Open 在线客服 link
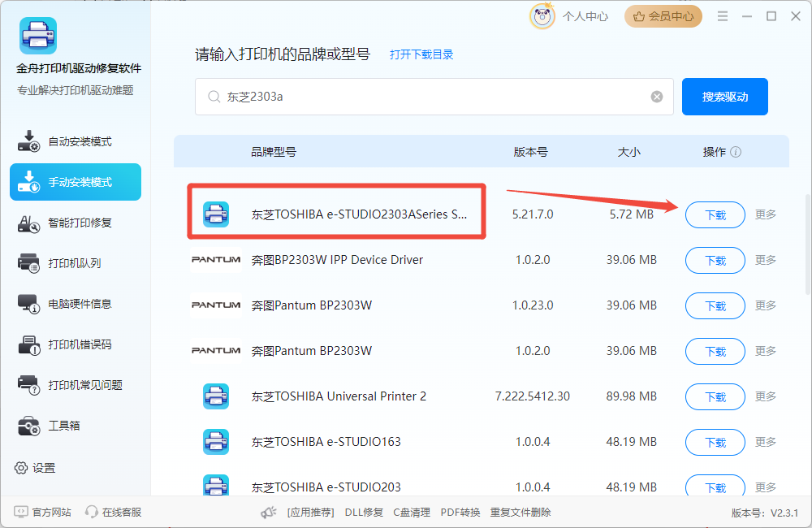This screenshot has height=528, width=812. tap(122, 513)
